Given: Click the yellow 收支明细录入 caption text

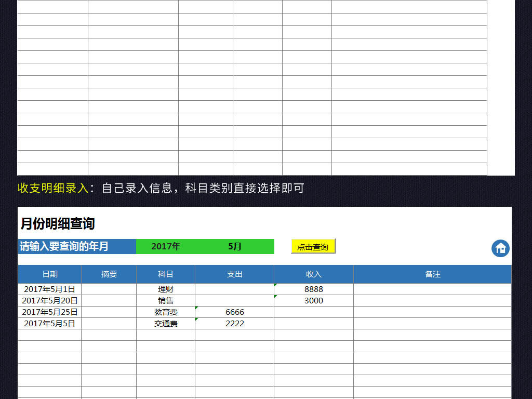Looking at the screenshot, I should (53, 188).
